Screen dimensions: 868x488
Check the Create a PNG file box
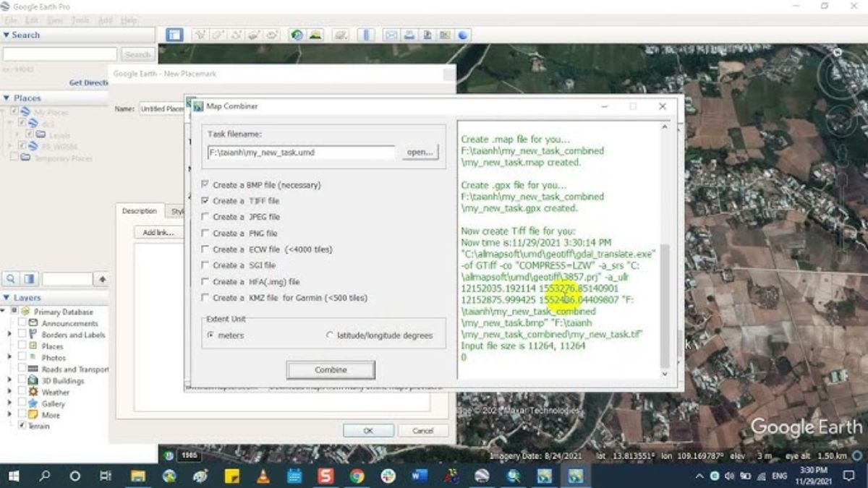click(x=205, y=234)
